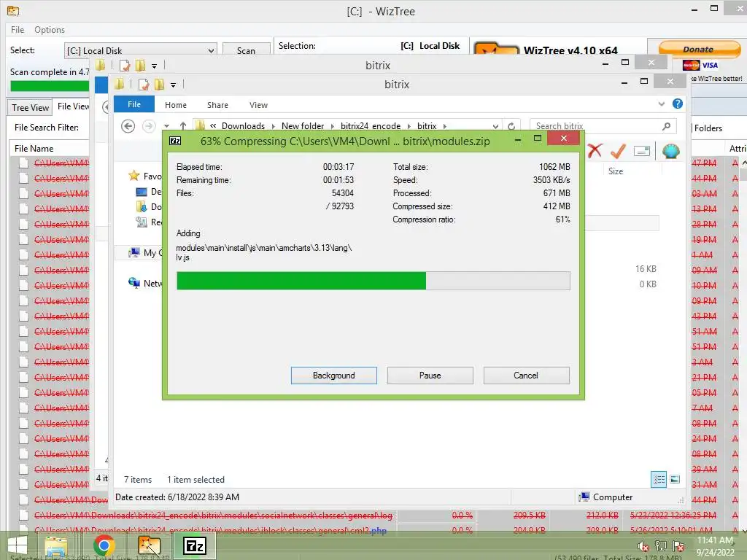
Task: Click the red X delete icon in the toolbar behind the 7-Zip dialog
Action: pyautogui.click(x=595, y=151)
